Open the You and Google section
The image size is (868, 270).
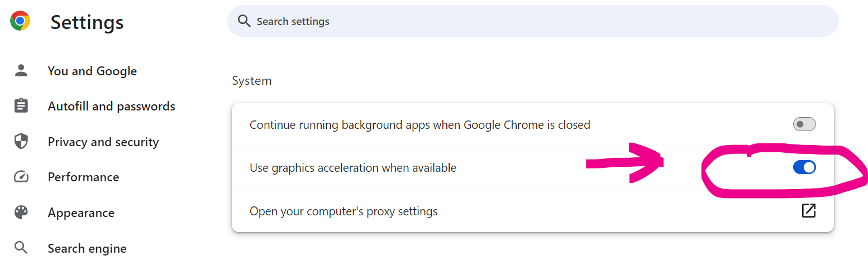pyautogui.click(x=92, y=71)
